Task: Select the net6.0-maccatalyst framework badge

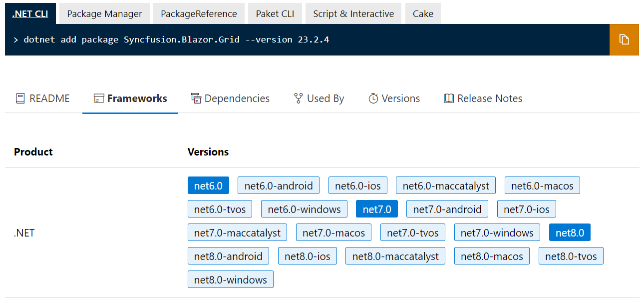Action: pos(445,185)
